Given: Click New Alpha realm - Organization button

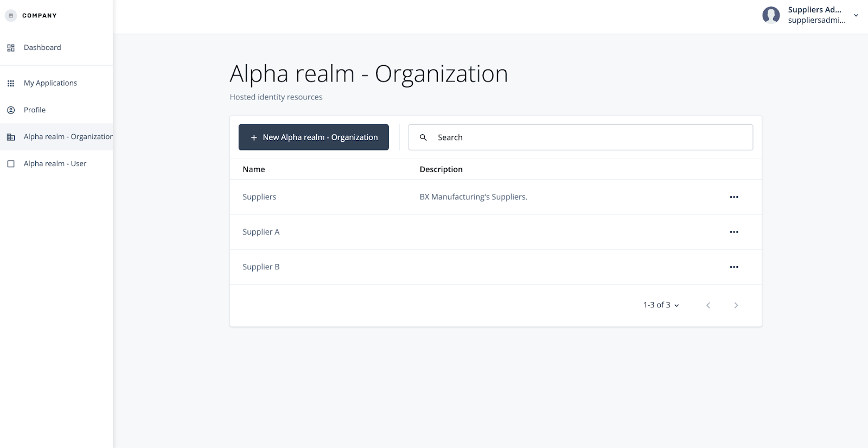Looking at the screenshot, I should pos(314,137).
